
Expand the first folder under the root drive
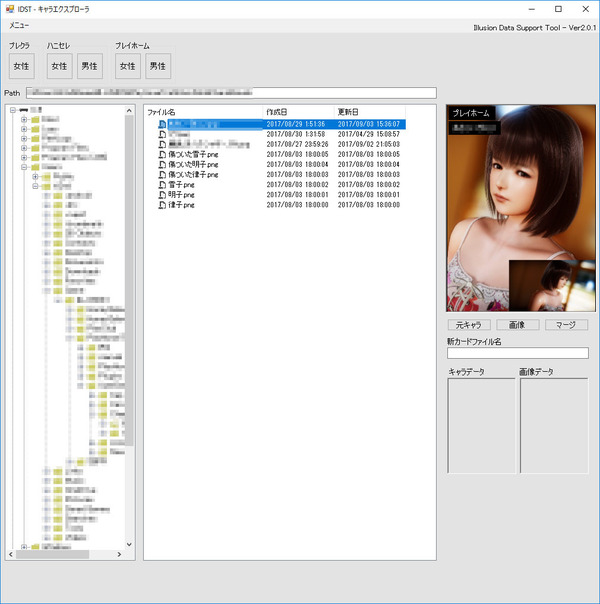coord(24,119)
